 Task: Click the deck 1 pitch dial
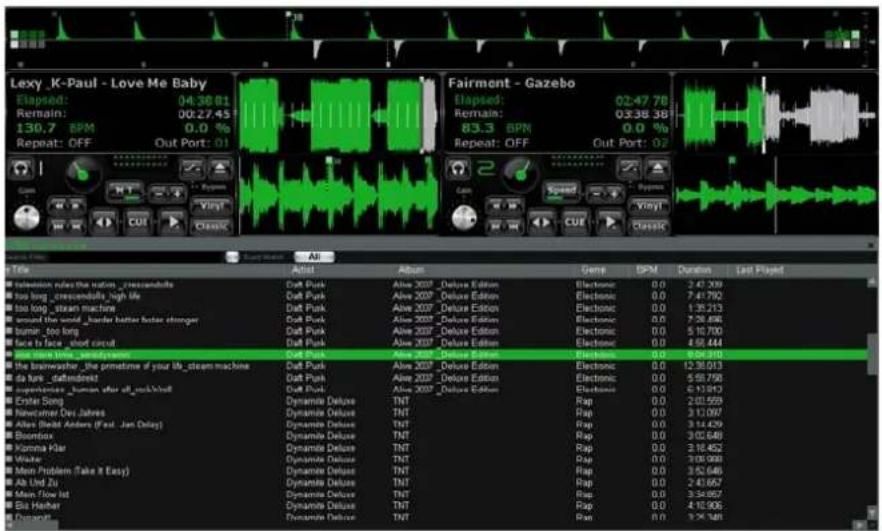pyautogui.click(x=83, y=174)
